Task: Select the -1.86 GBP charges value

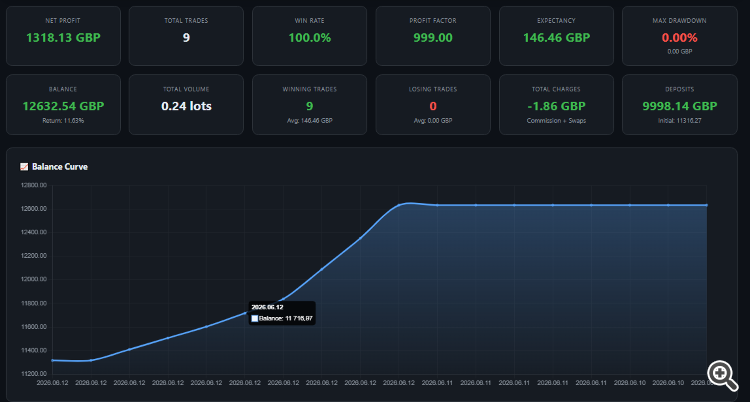Action: [x=556, y=106]
